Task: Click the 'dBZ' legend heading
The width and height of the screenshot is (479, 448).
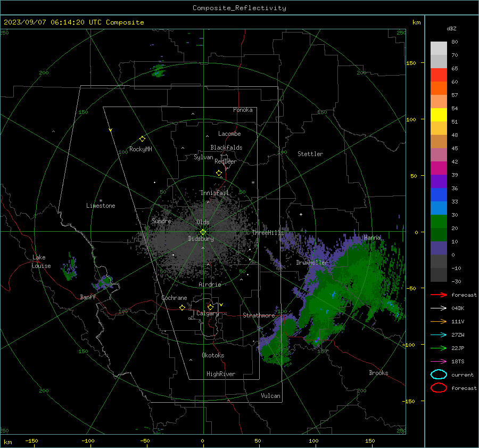Action: coord(451,28)
